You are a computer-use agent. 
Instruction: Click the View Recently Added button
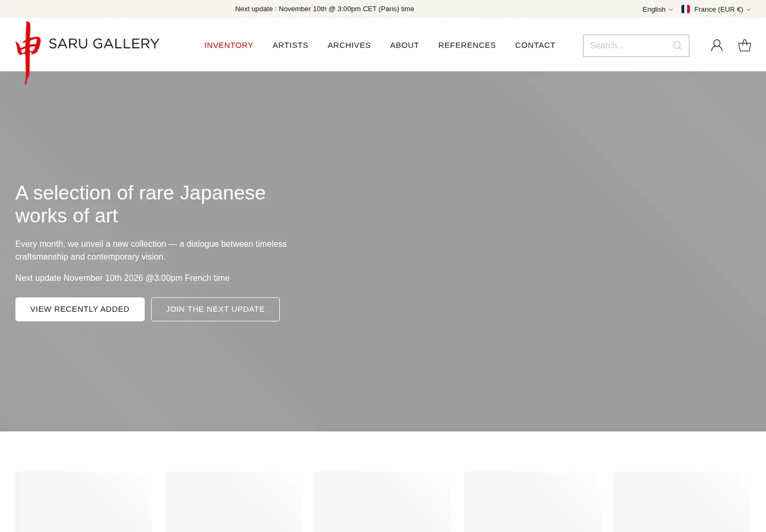[80, 309]
